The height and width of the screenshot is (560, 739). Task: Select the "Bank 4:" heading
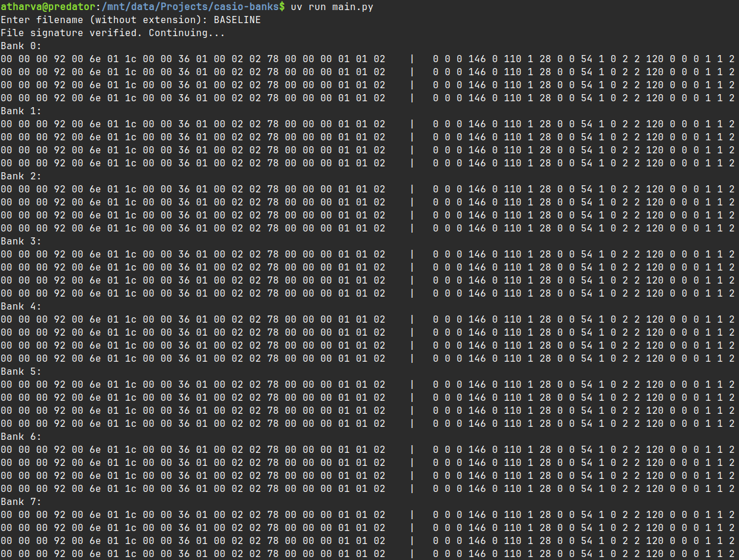click(21, 307)
